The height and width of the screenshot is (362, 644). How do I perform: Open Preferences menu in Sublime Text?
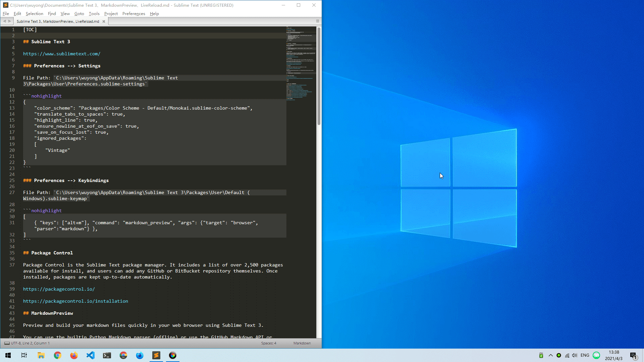(133, 13)
